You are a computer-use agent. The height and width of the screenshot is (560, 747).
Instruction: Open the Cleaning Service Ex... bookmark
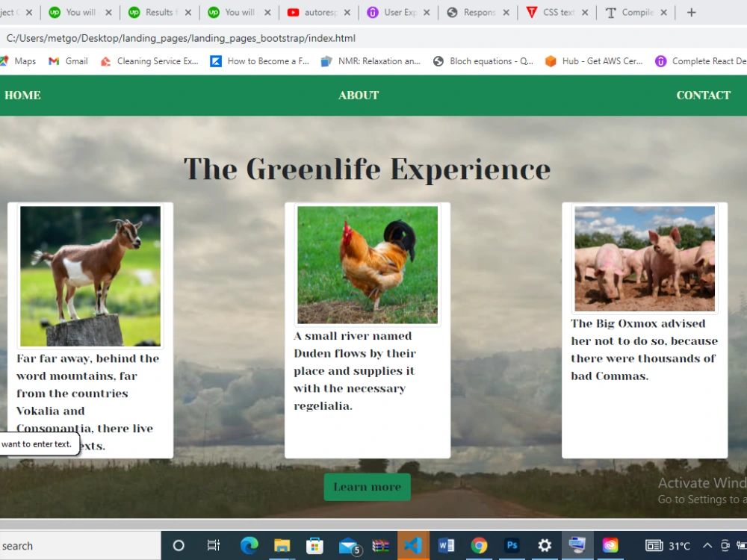coord(149,61)
